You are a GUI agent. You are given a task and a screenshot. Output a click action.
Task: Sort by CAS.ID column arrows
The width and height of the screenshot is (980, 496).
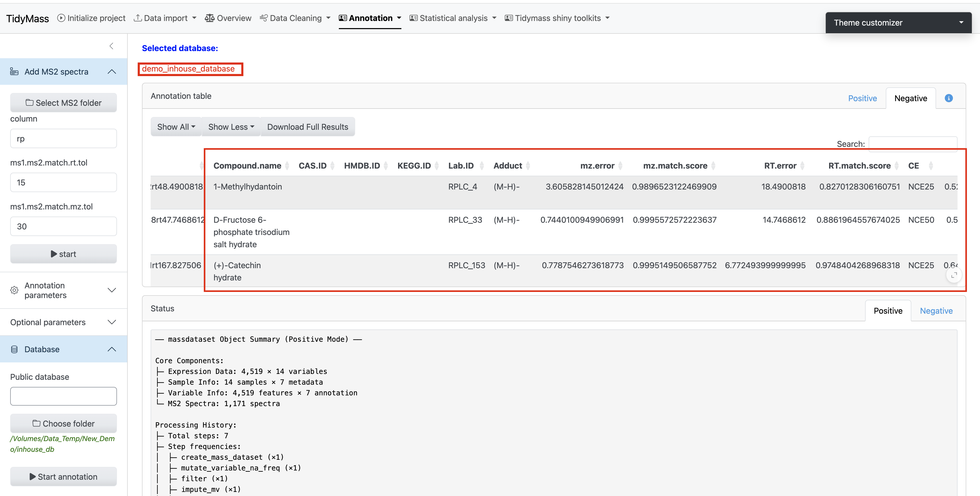pyautogui.click(x=332, y=166)
